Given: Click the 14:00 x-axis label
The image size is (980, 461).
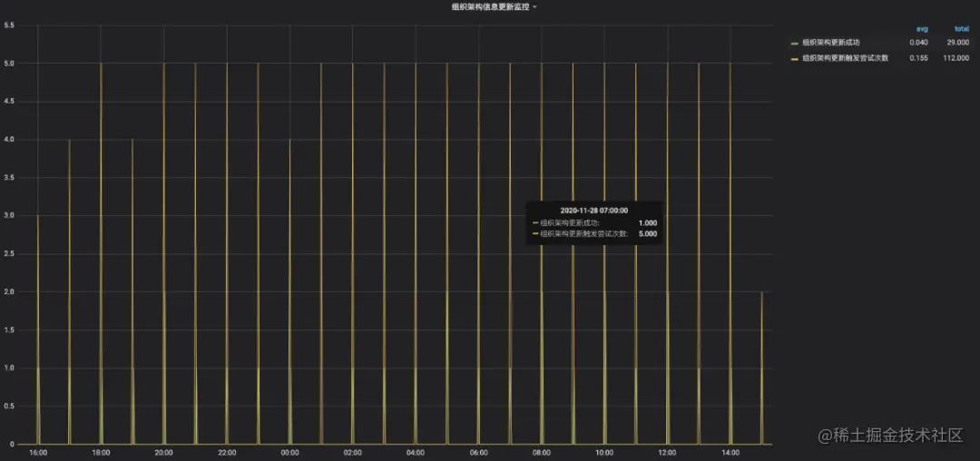Looking at the screenshot, I should click(x=730, y=453).
